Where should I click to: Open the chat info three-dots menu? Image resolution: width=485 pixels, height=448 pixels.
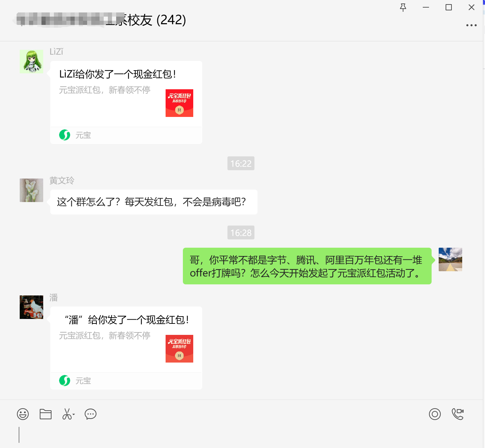point(472,25)
